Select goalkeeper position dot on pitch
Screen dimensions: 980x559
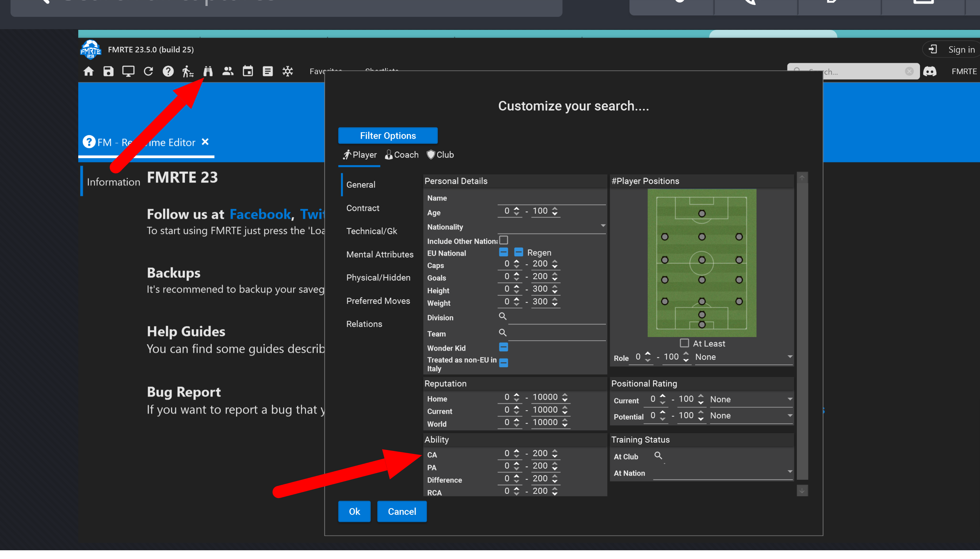(x=702, y=325)
